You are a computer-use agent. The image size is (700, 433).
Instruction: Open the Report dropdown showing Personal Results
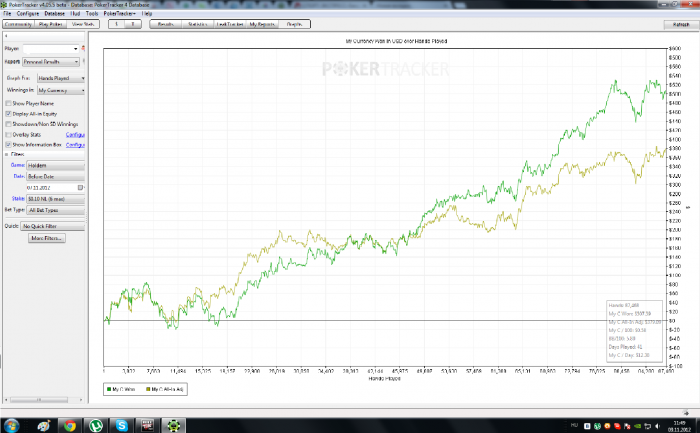coord(51,62)
